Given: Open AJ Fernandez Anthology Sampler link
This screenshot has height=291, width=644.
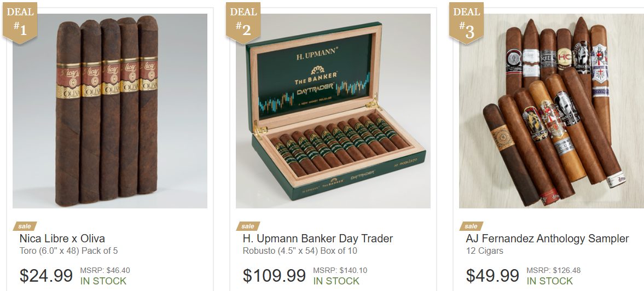Looking at the screenshot, I should tap(547, 238).
